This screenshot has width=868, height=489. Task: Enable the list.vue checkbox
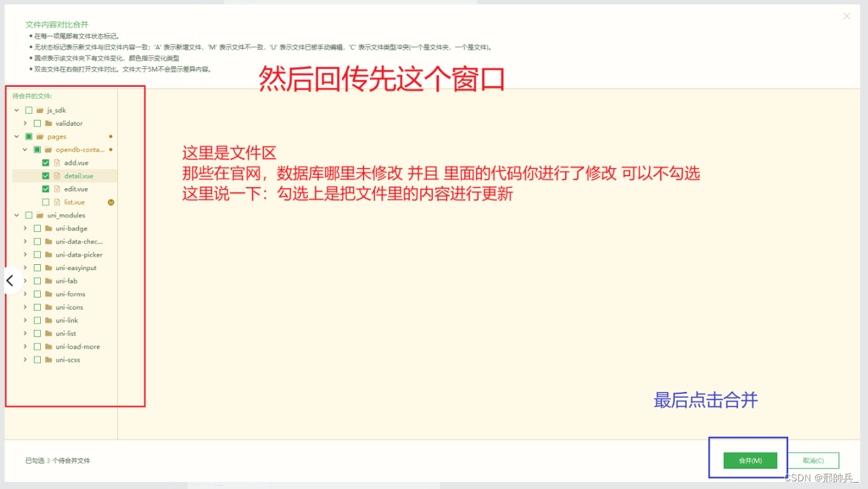[45, 202]
